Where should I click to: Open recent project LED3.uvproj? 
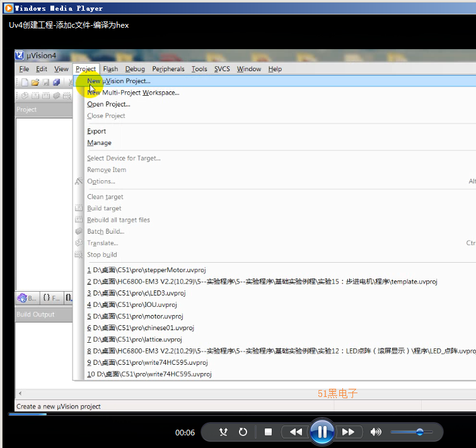tap(275, 293)
